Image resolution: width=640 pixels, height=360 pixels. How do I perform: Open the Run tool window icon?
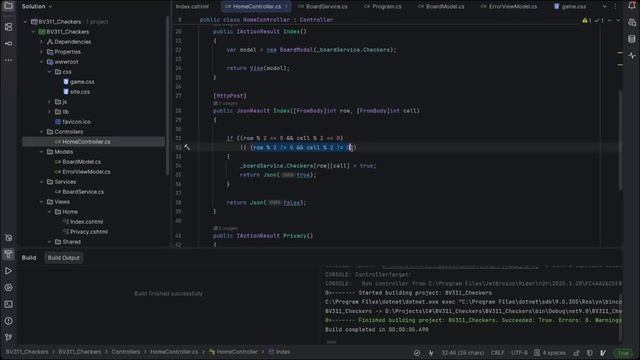click(x=8, y=271)
